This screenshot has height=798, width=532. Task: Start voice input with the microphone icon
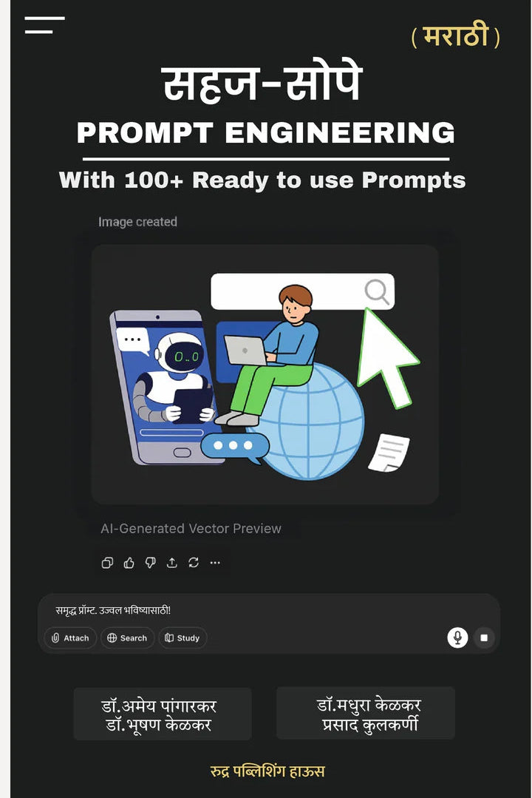click(x=457, y=638)
